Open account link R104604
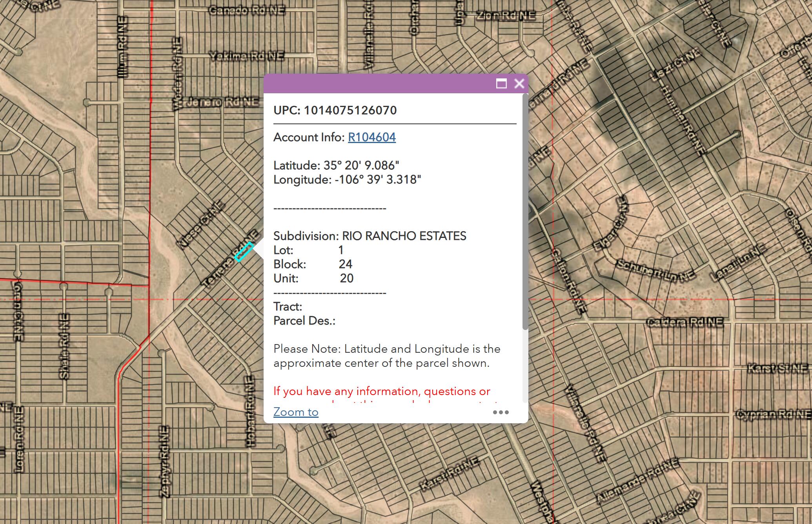The image size is (812, 524). (x=372, y=137)
